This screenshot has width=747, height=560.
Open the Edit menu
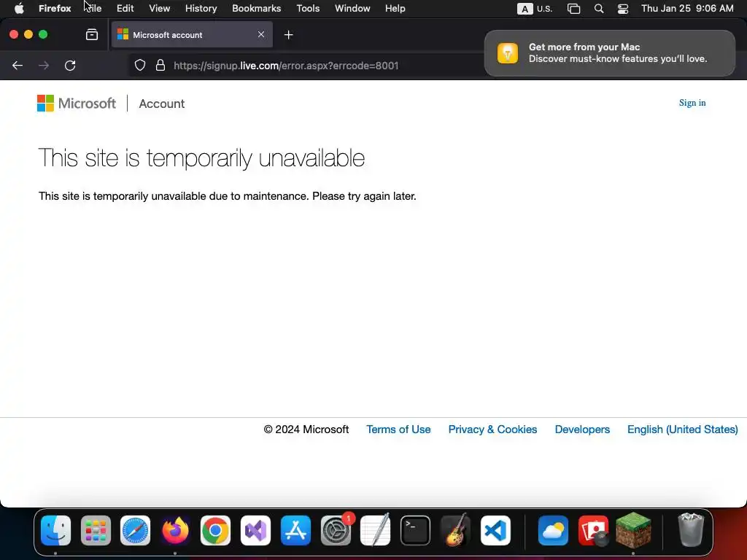point(125,9)
